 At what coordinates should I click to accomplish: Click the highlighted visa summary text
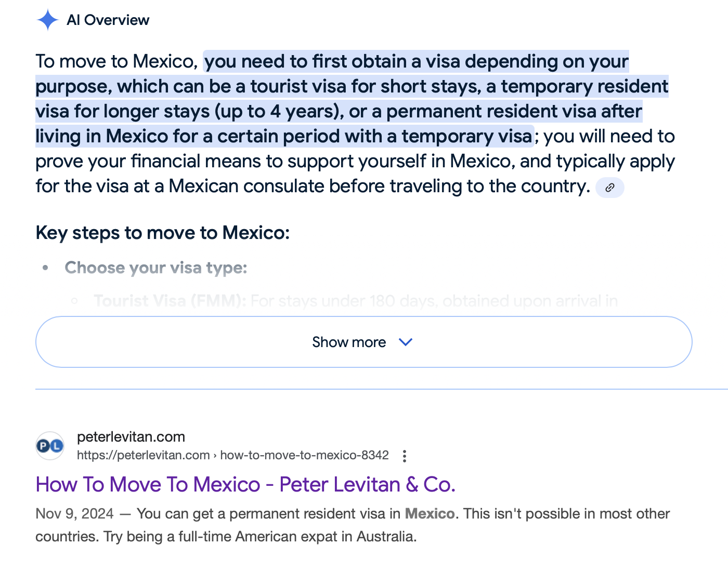point(352,99)
